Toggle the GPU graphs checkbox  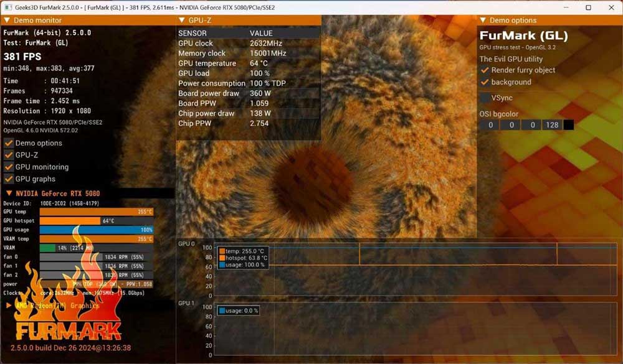9,179
